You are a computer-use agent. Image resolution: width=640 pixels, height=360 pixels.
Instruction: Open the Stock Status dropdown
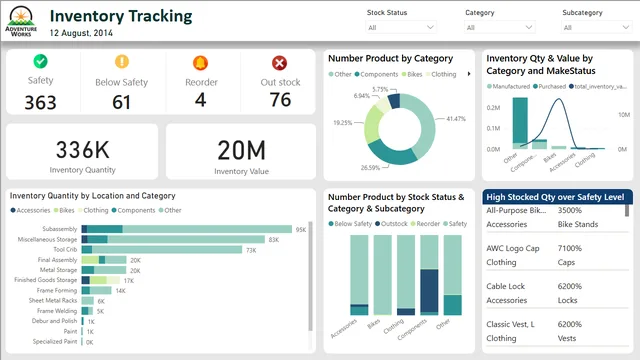tap(401, 27)
